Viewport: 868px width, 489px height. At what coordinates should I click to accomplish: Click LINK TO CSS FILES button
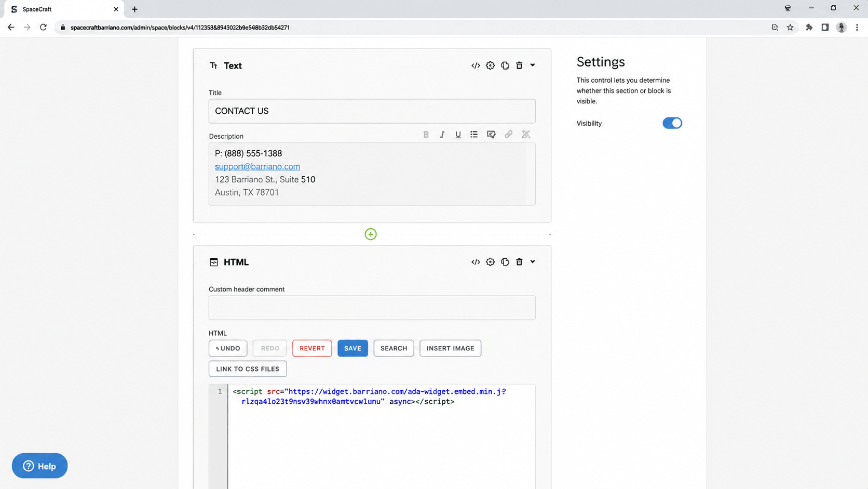(x=248, y=369)
